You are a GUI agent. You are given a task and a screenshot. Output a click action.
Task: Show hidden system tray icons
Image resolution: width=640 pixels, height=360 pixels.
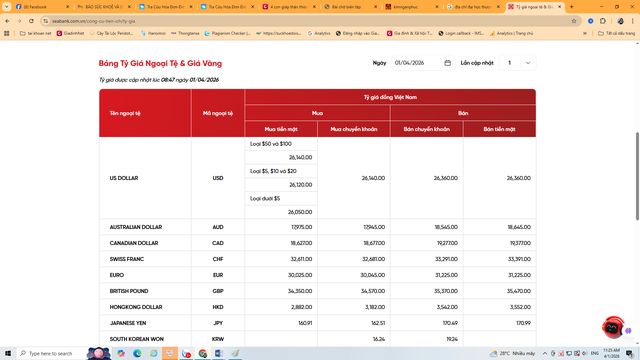click(544, 353)
